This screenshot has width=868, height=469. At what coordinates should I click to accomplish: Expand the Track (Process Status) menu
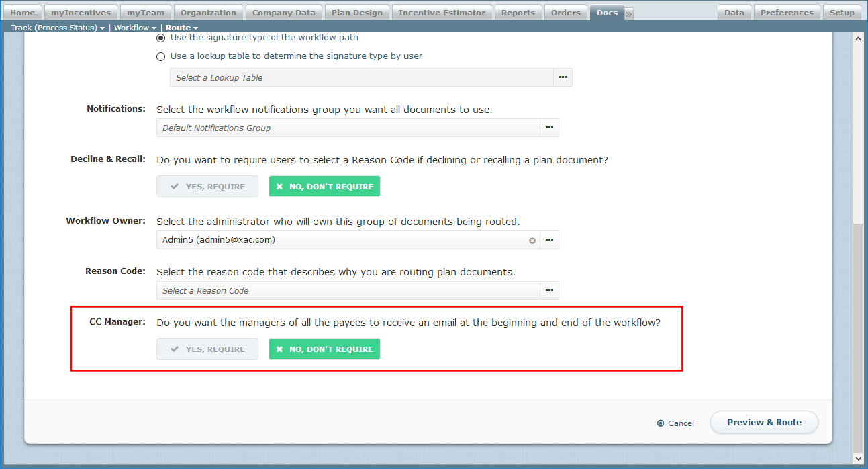pos(58,28)
